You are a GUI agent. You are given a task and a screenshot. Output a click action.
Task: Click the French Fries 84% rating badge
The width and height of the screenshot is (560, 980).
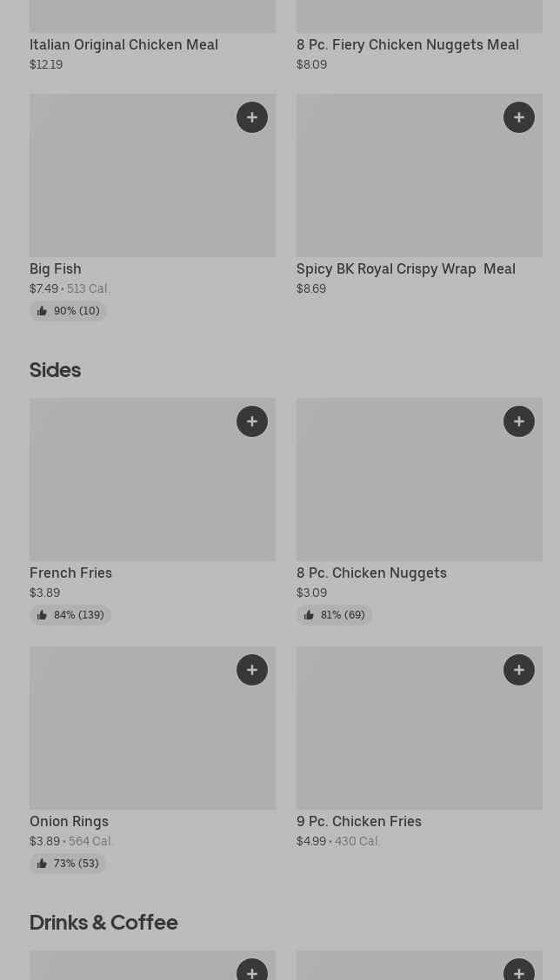[70, 615]
